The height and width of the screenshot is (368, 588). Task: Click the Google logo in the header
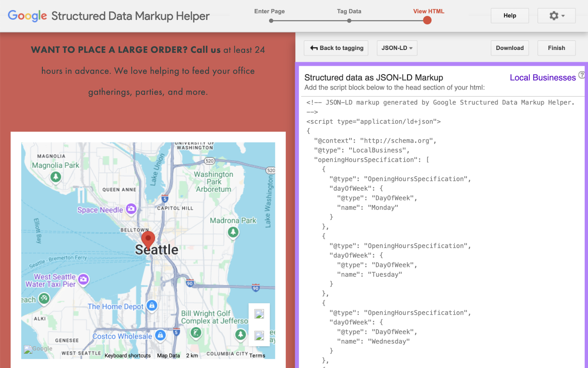coord(27,15)
